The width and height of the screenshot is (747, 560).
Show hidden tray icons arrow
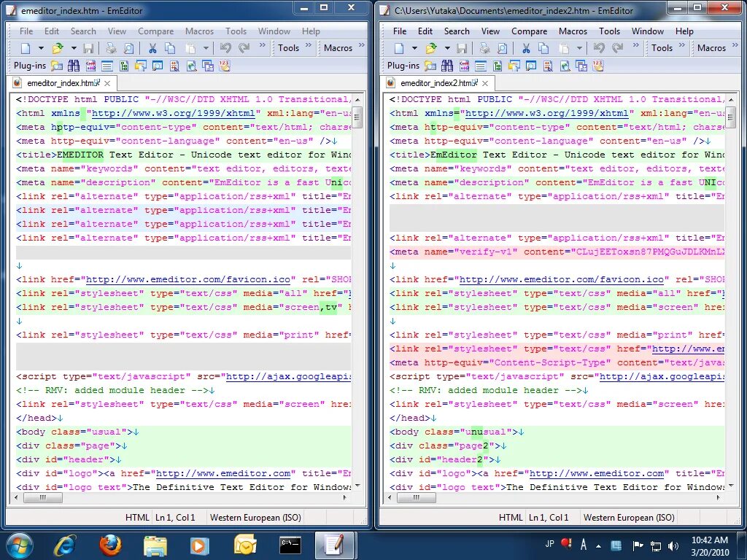(x=599, y=546)
